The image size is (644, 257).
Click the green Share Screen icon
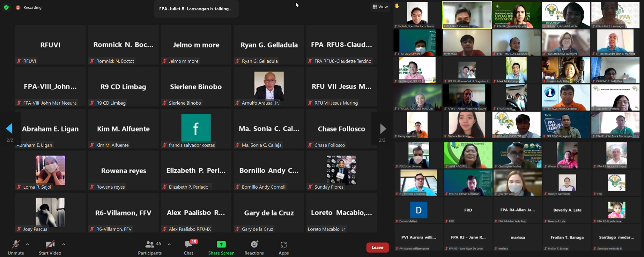(x=221, y=245)
